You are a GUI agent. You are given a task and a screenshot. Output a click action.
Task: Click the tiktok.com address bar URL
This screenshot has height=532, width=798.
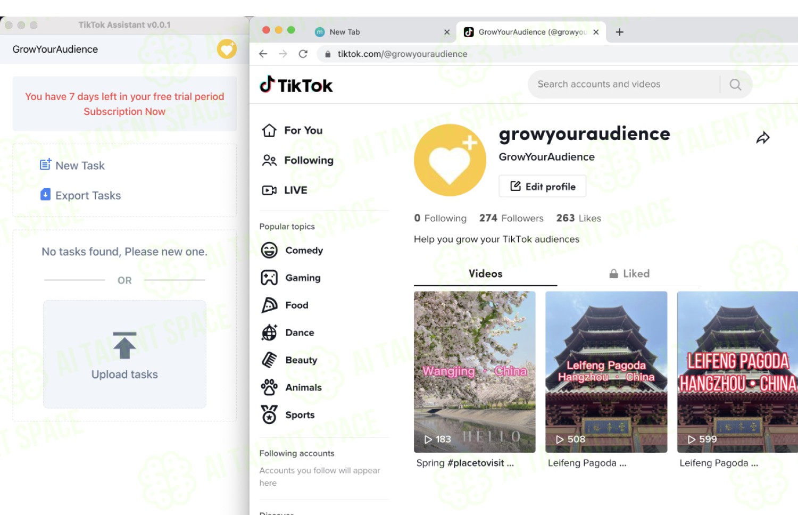402,54
